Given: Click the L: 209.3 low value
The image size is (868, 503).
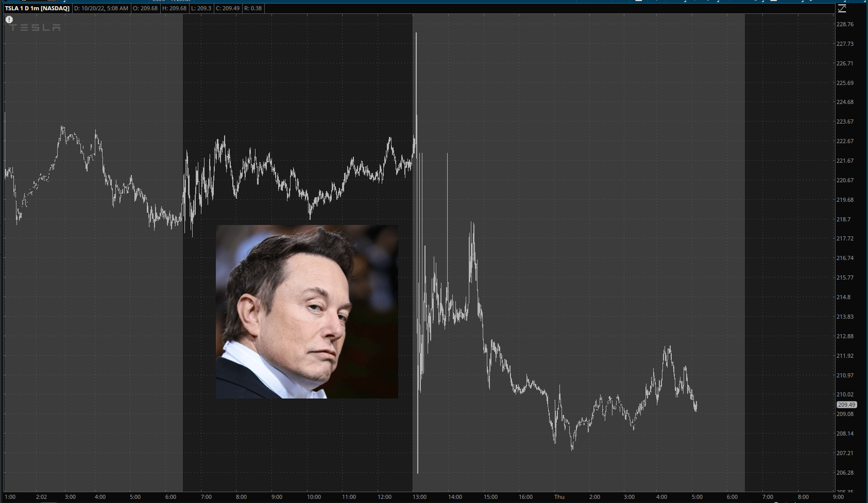Looking at the screenshot, I should 201,8.
